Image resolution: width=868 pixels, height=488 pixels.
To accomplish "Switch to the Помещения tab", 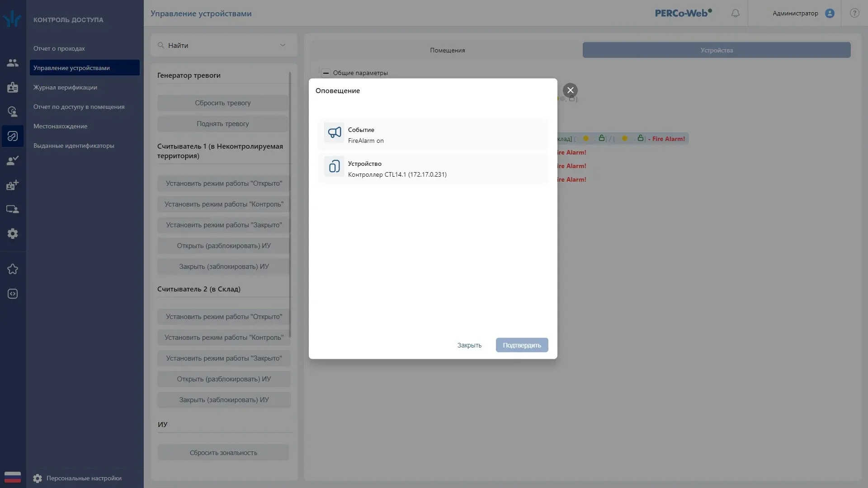I will coord(447,50).
